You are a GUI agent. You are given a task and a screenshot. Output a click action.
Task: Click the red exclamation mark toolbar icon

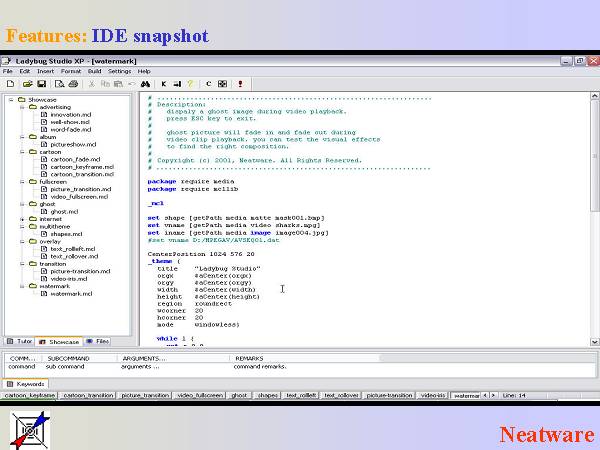click(x=240, y=84)
